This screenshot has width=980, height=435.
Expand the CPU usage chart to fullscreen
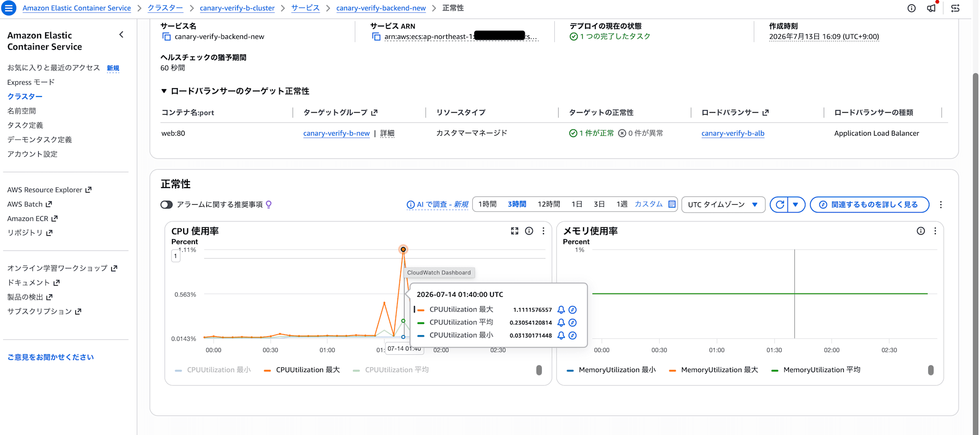pyautogui.click(x=514, y=231)
